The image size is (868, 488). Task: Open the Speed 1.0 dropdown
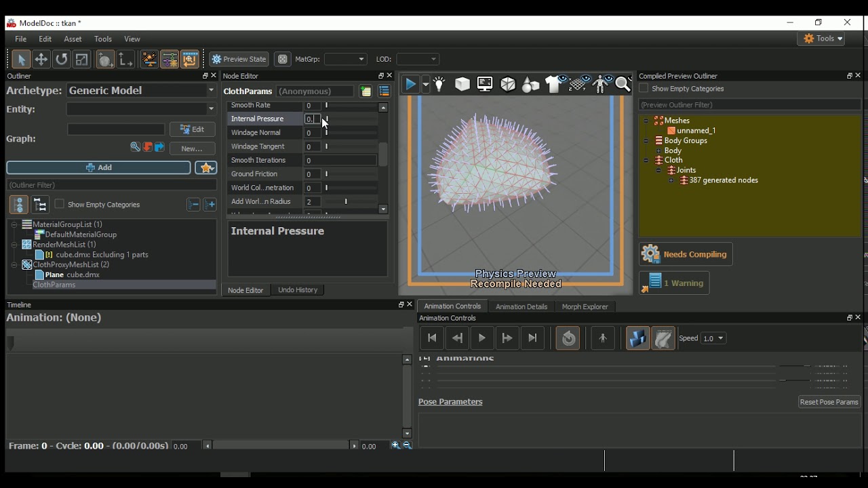713,338
